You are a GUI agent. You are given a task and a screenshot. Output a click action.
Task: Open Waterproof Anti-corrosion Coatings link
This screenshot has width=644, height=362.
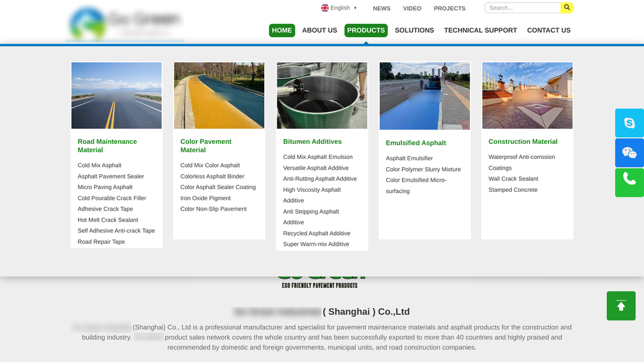[x=521, y=163]
